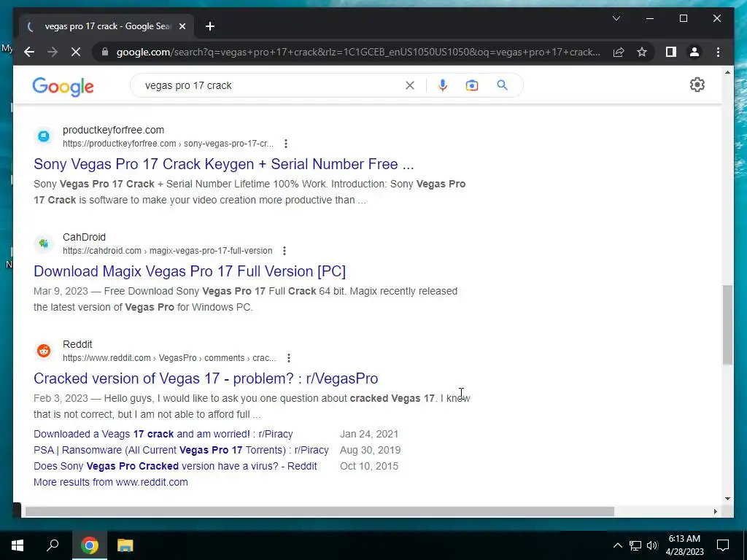Open more options for CahDroid result
Image resolution: width=747 pixels, height=560 pixels.
pos(284,251)
